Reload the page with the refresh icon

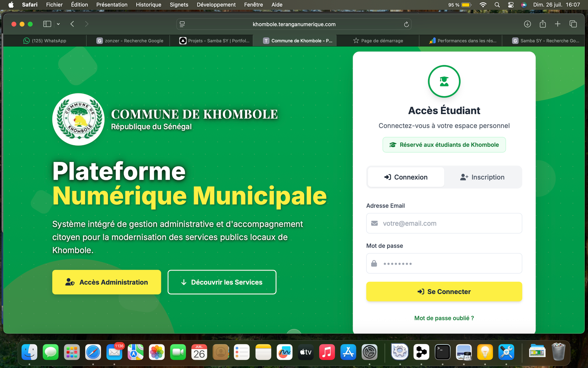point(406,24)
